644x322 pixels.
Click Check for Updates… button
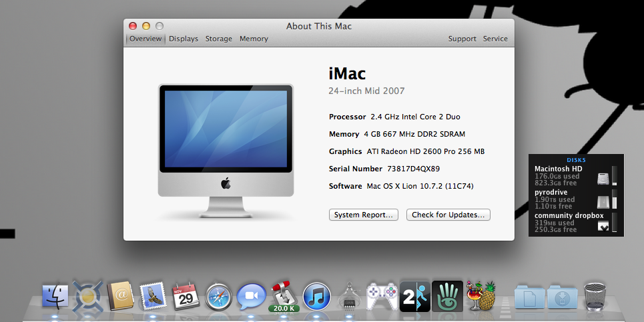click(448, 215)
